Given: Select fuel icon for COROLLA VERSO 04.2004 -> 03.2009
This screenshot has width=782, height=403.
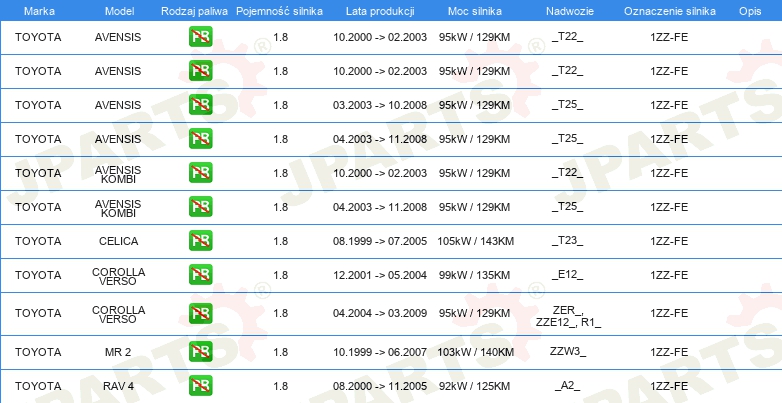Looking at the screenshot, I should click(200, 313).
